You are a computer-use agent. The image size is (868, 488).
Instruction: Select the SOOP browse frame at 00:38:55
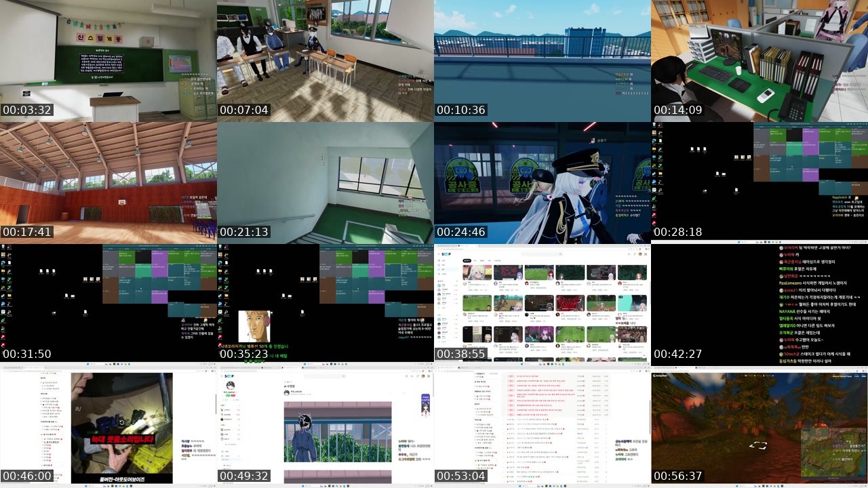542,305
